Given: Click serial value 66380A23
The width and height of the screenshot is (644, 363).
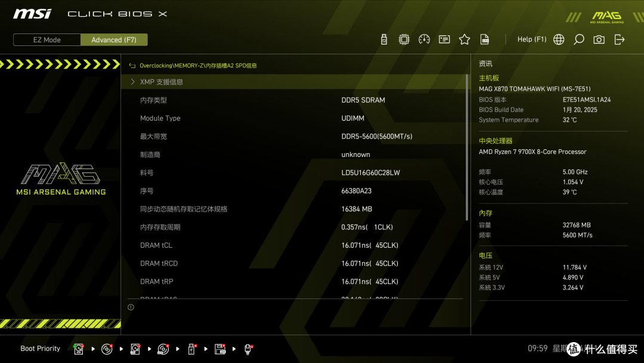Looking at the screenshot, I should tap(356, 190).
